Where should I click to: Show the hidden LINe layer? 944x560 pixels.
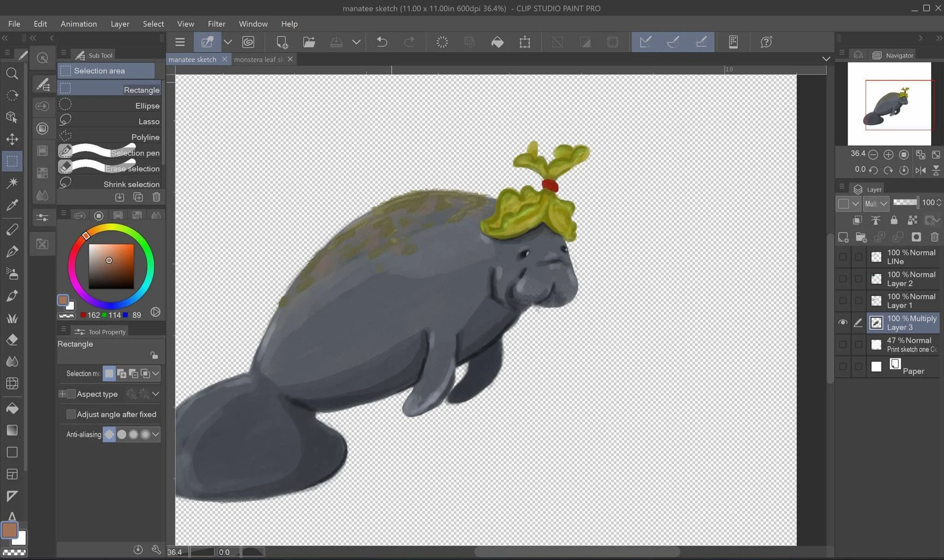(843, 257)
